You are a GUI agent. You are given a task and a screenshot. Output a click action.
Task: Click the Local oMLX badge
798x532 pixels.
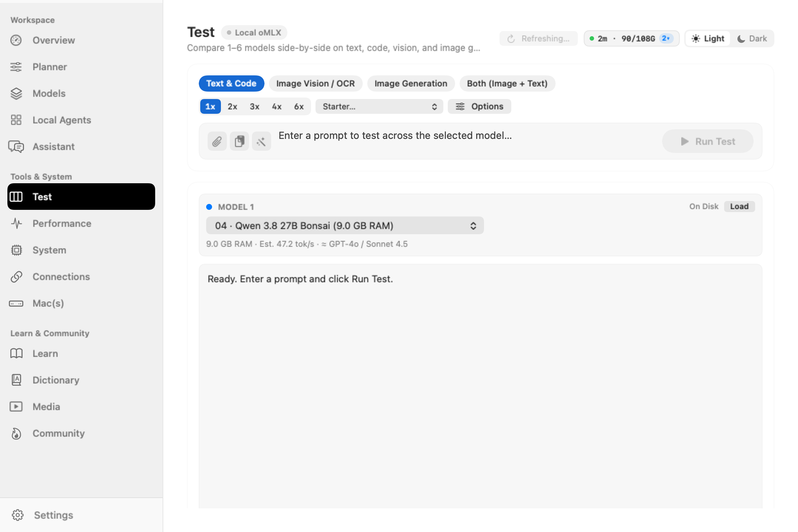pos(254,33)
